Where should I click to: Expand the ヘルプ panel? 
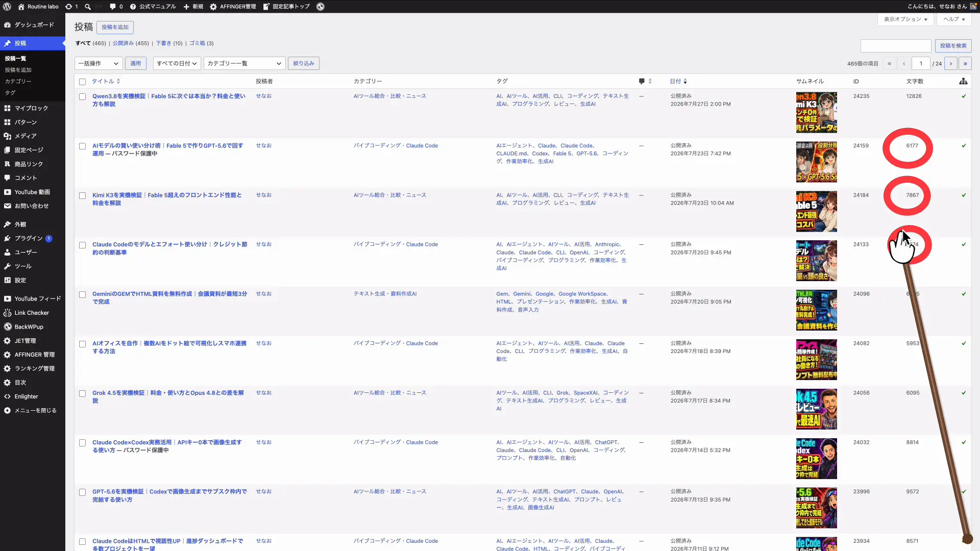pos(954,19)
